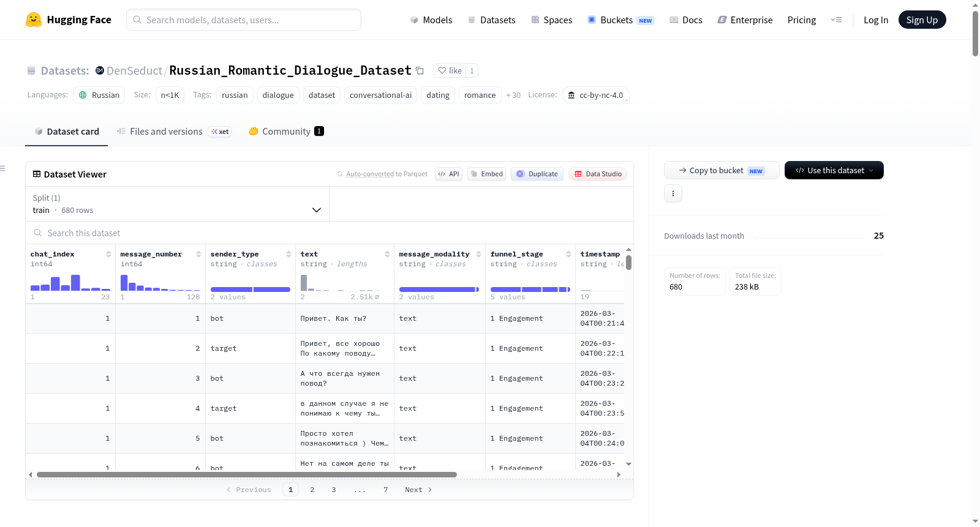This screenshot has width=980, height=527.
Task: Open the three-dot more options button
Action: 673,193
